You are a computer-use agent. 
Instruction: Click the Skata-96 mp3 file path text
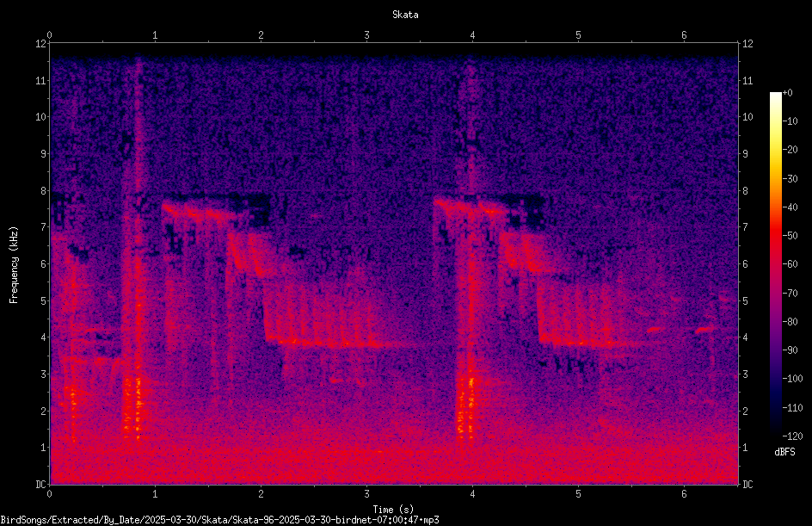(x=219, y=520)
